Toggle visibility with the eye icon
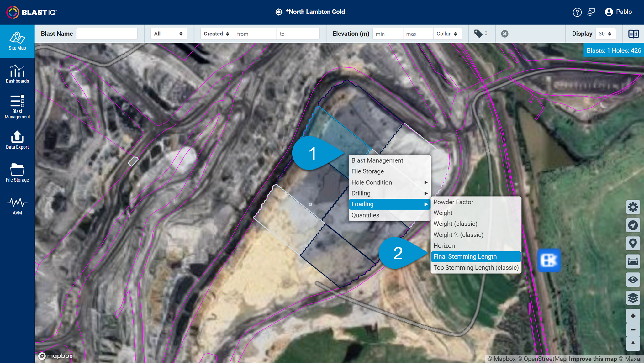This screenshot has height=363, width=644. pos(633,280)
